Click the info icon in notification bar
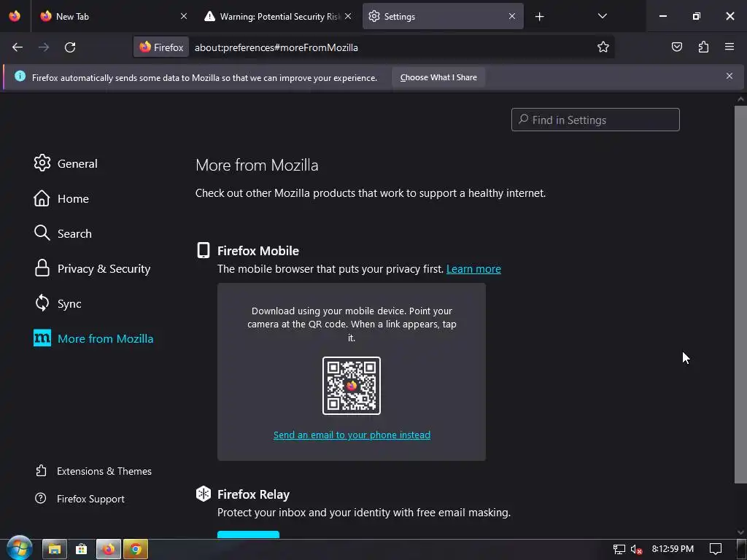Viewport: 747px width, 560px height. (20, 76)
